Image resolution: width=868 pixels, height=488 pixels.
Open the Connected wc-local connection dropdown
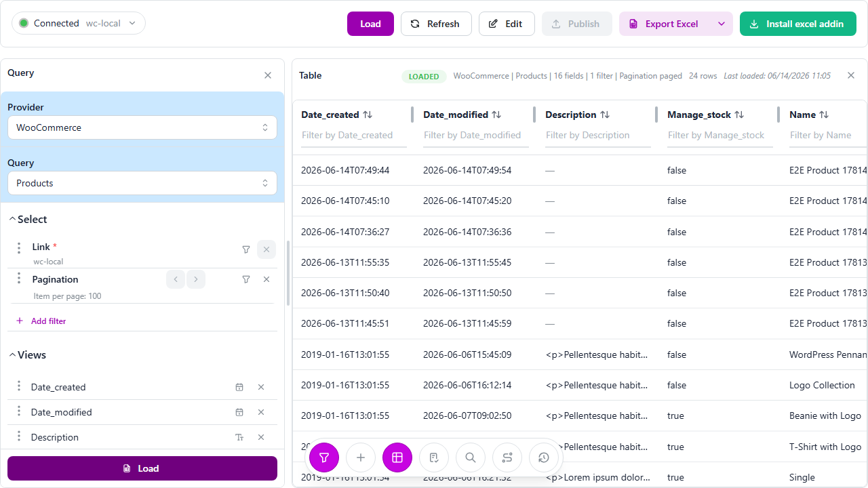pyautogui.click(x=79, y=23)
